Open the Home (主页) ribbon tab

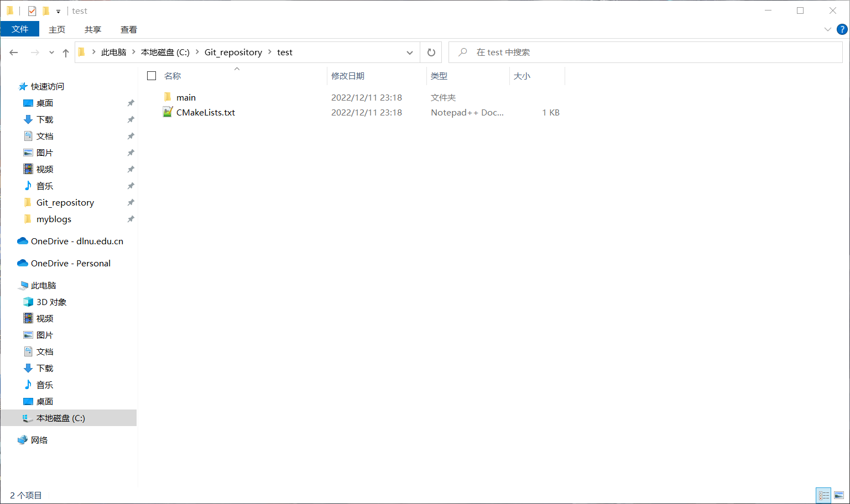pyautogui.click(x=57, y=29)
